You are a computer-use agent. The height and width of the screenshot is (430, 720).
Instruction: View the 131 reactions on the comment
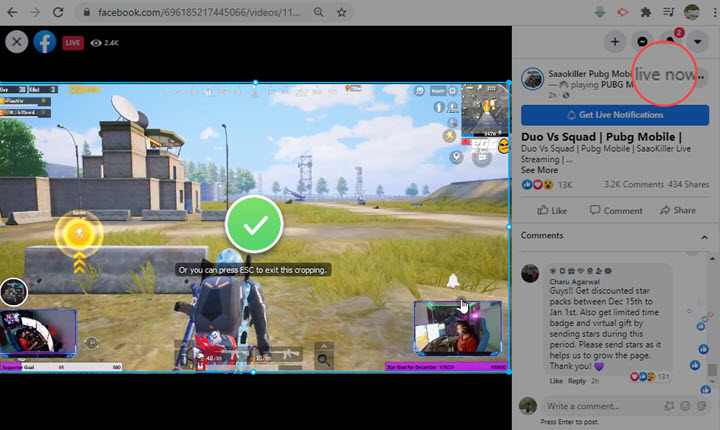click(649, 377)
